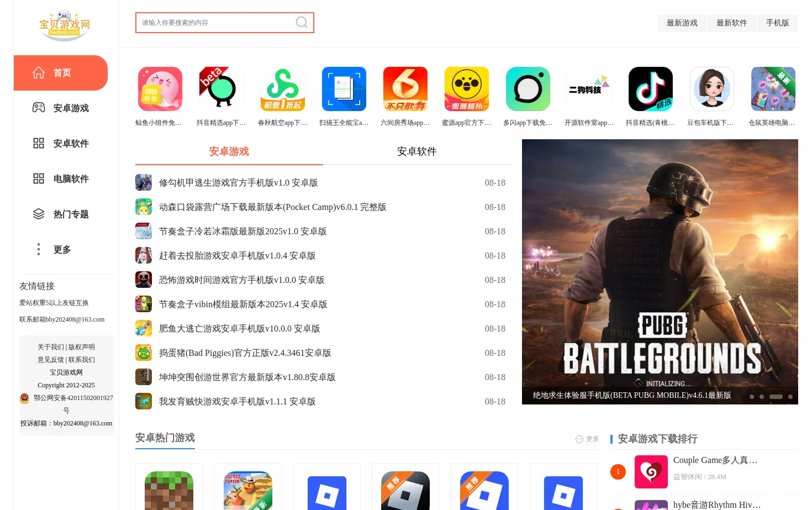Open the 开源软件室 二狗科技 icon
Image resolution: width=812 pixels, height=510 pixels.
tap(589, 89)
